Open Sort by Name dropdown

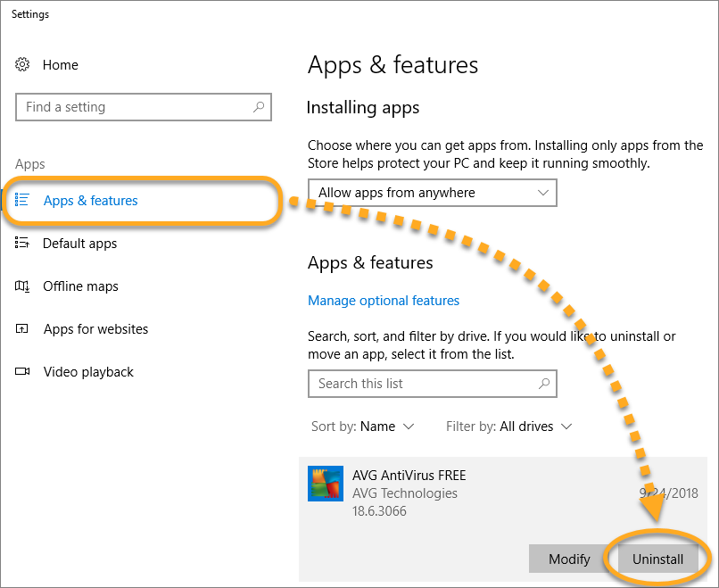[x=363, y=427]
